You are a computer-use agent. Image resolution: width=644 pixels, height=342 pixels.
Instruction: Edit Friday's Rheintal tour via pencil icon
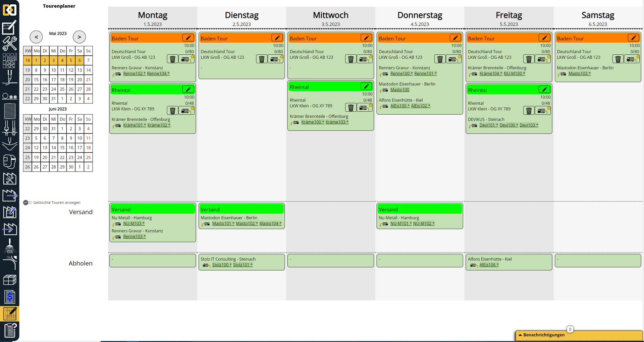[x=544, y=90]
